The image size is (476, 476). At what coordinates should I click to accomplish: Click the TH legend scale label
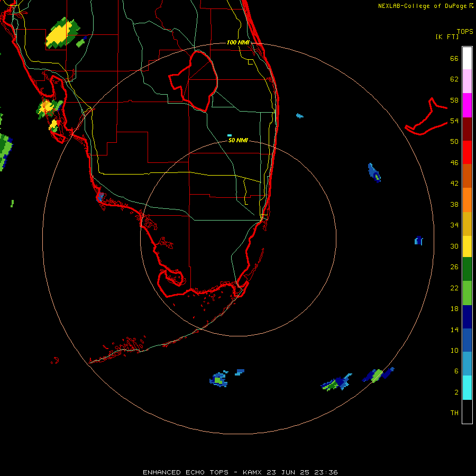point(454,413)
